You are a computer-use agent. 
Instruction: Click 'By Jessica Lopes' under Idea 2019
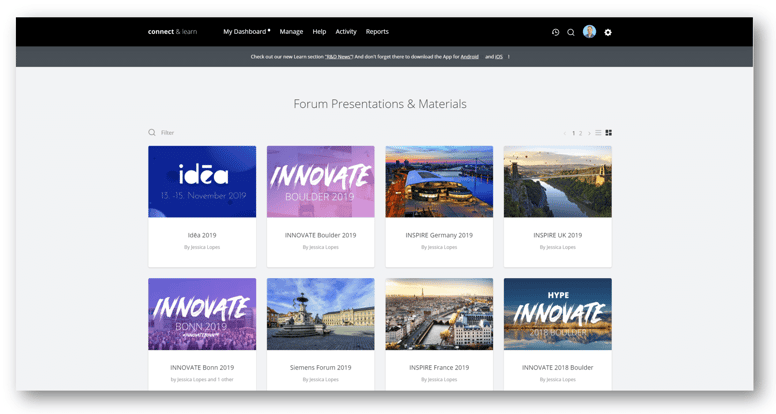click(x=202, y=247)
